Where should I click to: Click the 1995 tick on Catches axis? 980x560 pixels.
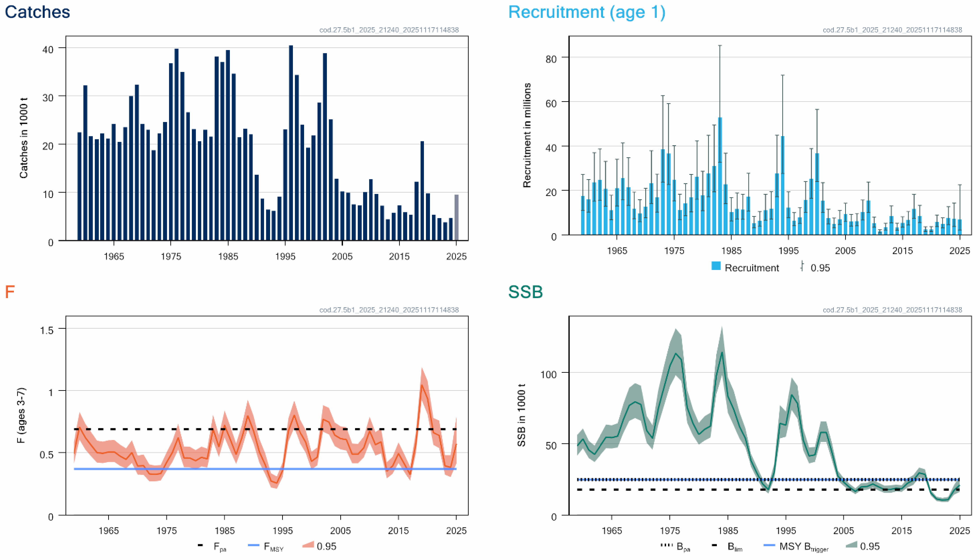click(x=285, y=257)
